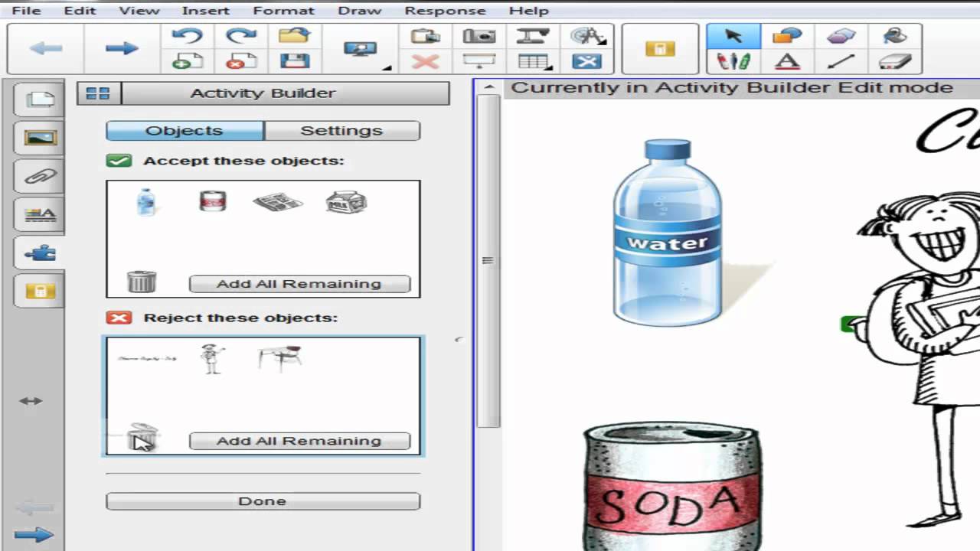The height and width of the screenshot is (551, 980).
Task: Save the file with the floppy disk icon
Action: click(x=294, y=61)
